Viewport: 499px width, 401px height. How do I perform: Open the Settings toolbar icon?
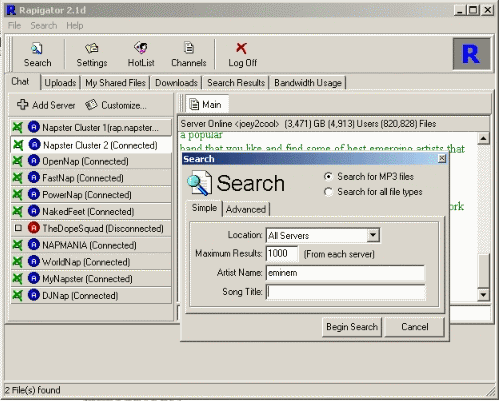click(91, 49)
